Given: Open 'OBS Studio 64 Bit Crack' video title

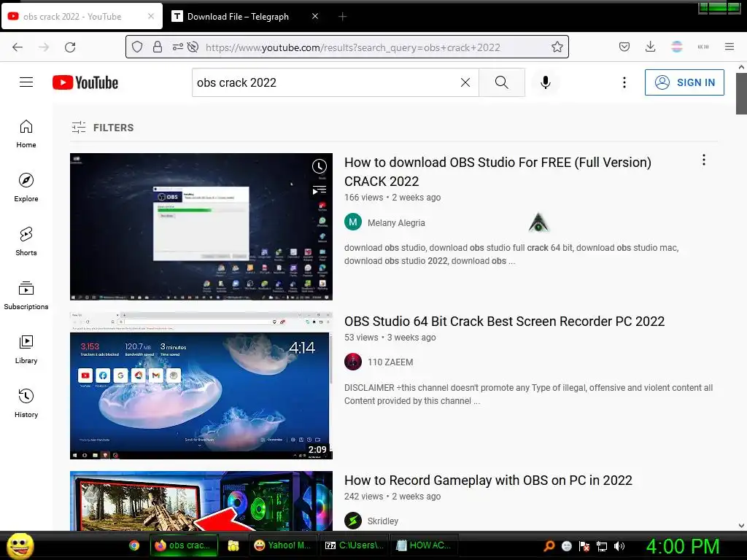Looking at the screenshot, I should 505,322.
